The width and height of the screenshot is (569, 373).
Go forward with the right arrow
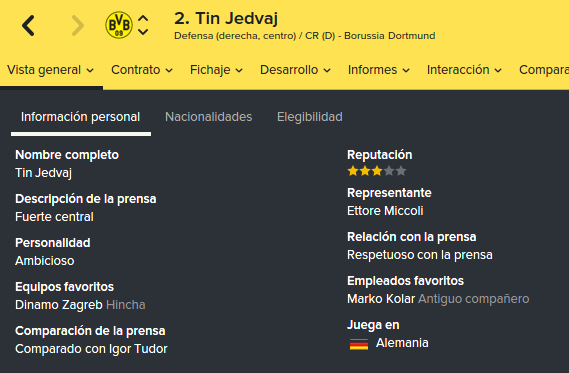click(x=78, y=25)
